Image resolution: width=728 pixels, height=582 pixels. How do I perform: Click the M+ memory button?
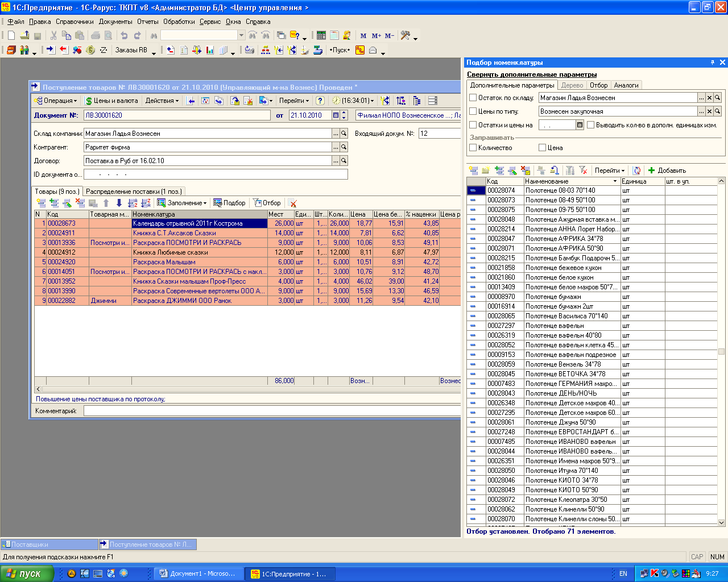click(376, 35)
